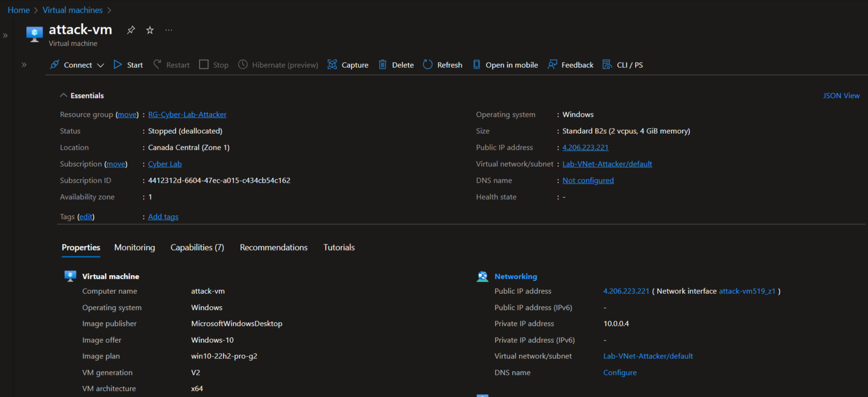
Task: Click the Networking section heading
Action: (x=516, y=276)
